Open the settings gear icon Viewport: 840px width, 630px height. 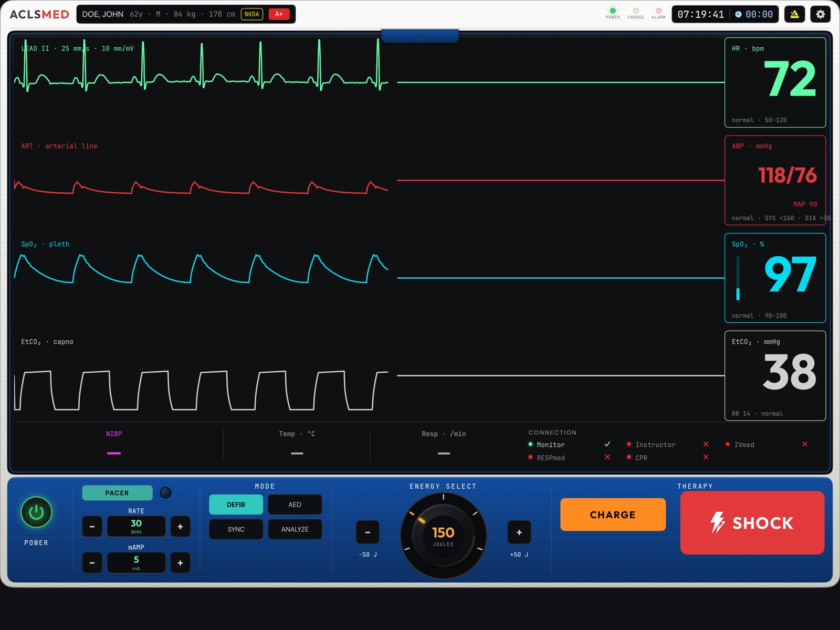(x=821, y=14)
